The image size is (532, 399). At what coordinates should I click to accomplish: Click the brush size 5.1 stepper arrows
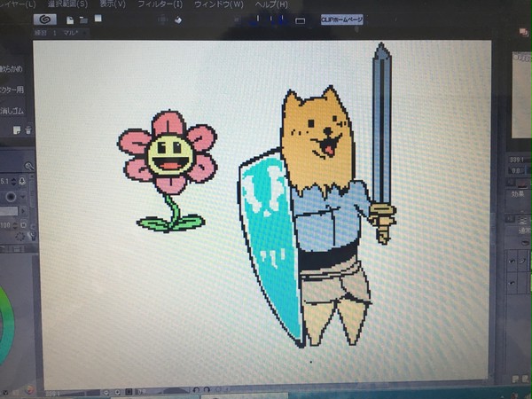tap(13, 182)
